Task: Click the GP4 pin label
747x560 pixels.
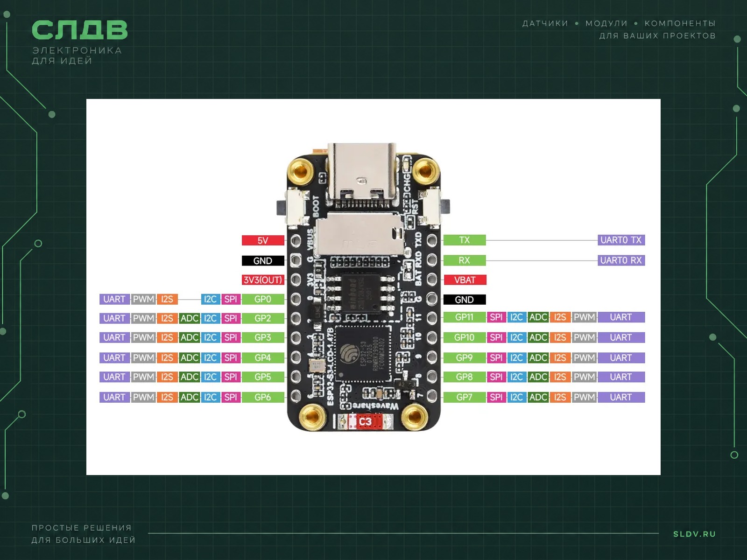Action: (x=263, y=358)
